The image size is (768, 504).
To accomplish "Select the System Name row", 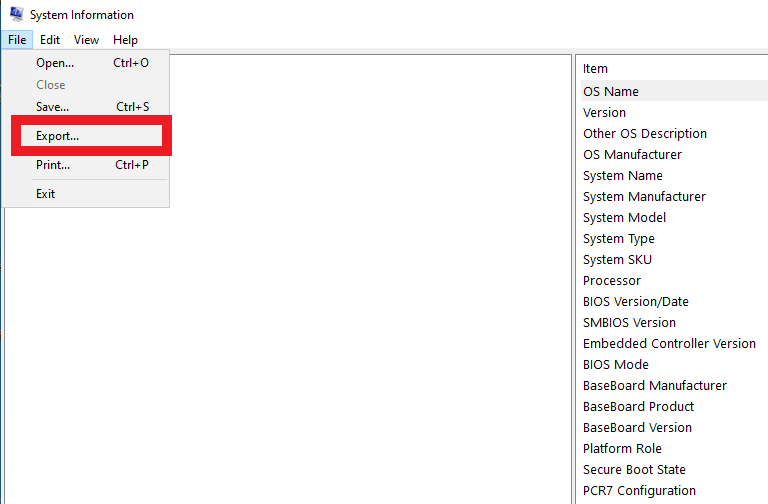I will [x=674, y=176].
